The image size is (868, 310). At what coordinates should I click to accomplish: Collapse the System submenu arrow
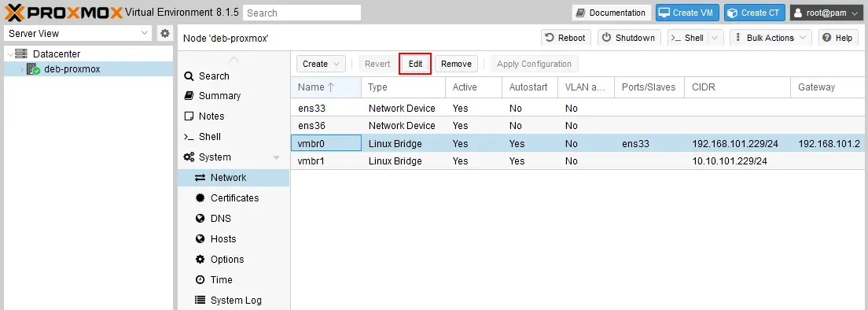(276, 157)
